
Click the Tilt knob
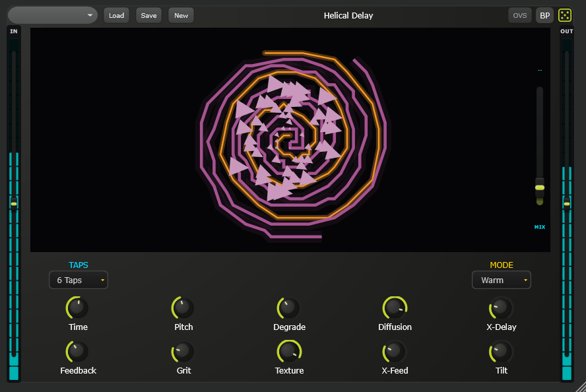pyautogui.click(x=500, y=352)
